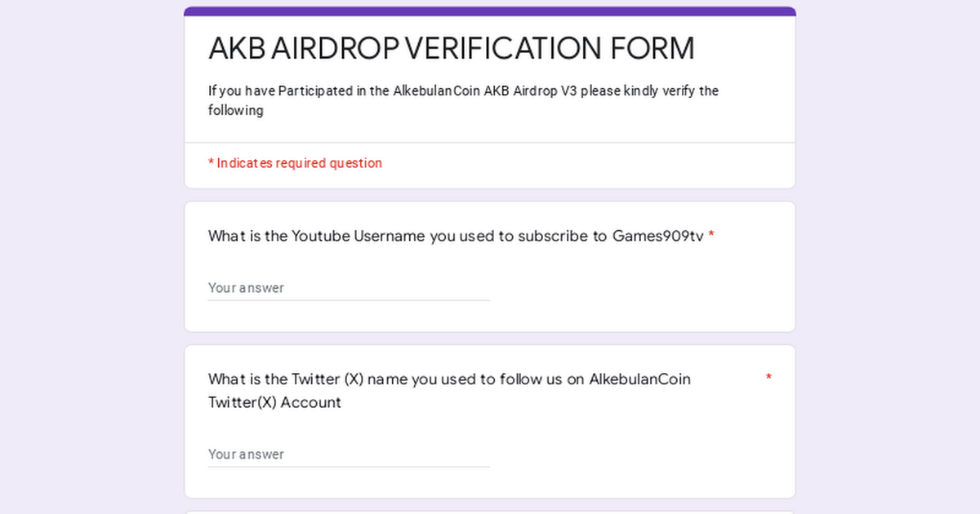Image resolution: width=980 pixels, height=514 pixels.
Task: Click the Twitter (X) name question label
Action: coord(449,391)
